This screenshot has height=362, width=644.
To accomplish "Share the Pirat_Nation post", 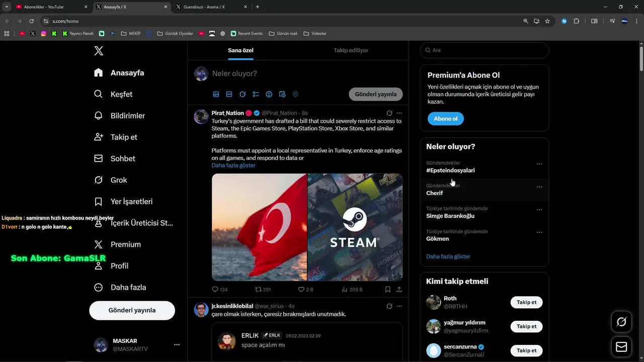I will pyautogui.click(x=399, y=290).
